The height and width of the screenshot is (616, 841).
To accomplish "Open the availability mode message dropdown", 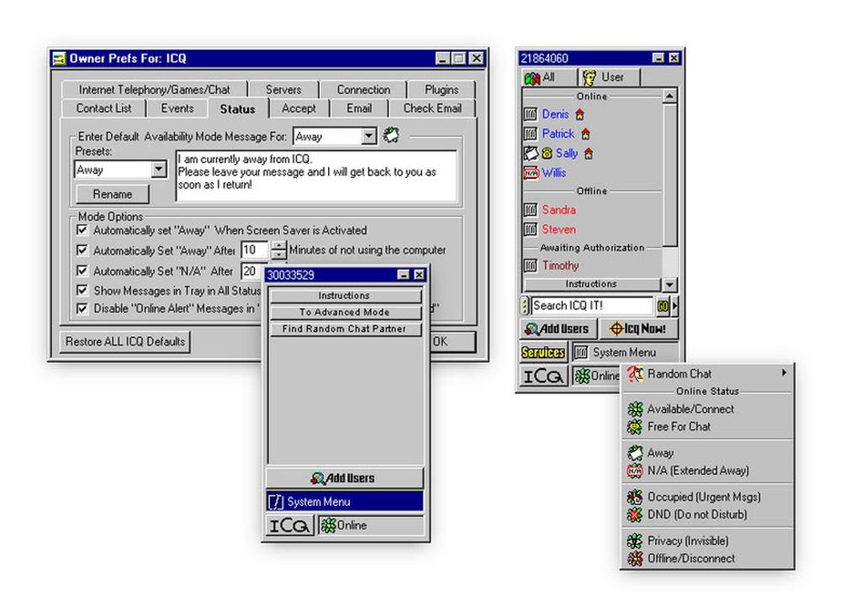I will [366, 135].
